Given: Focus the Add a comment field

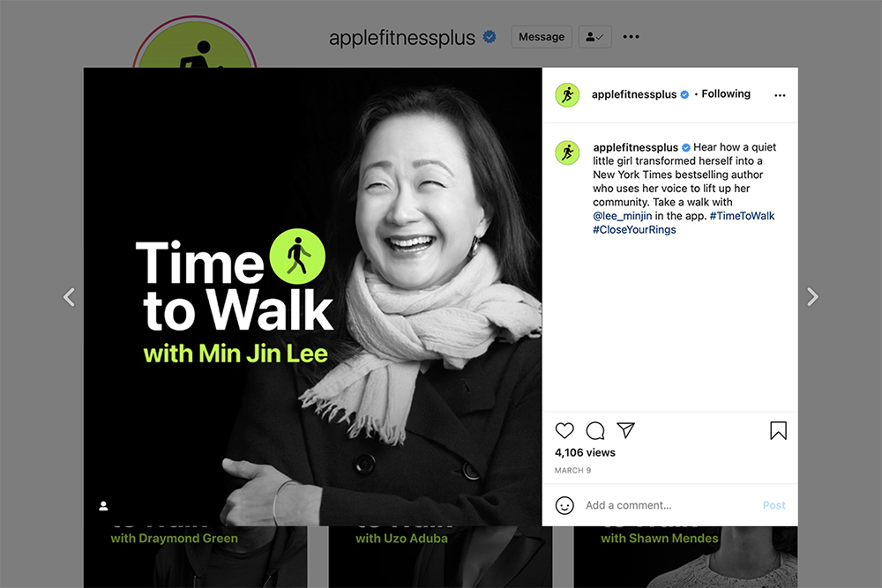Looking at the screenshot, I should (669, 505).
